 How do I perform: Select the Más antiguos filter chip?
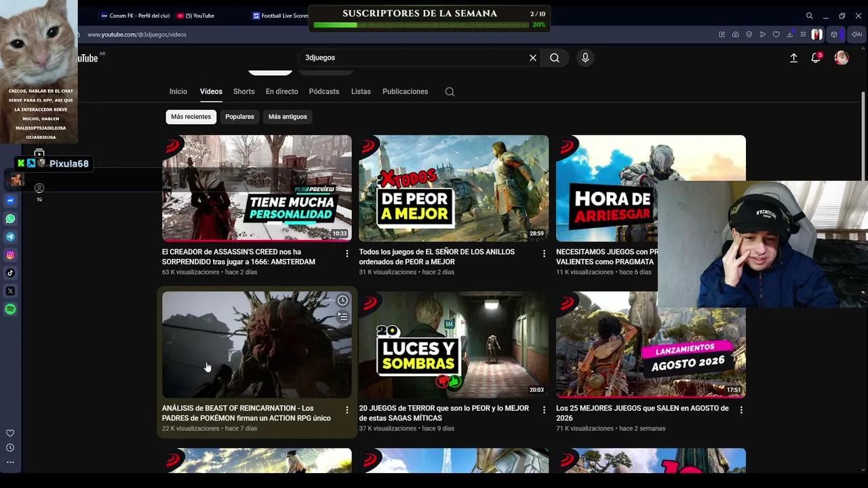pyautogui.click(x=288, y=117)
